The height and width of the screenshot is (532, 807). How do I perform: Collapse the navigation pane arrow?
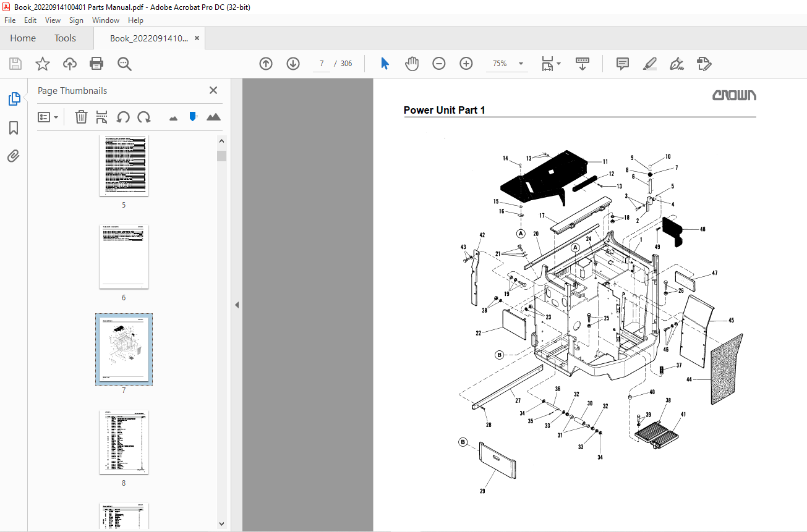[x=236, y=305]
